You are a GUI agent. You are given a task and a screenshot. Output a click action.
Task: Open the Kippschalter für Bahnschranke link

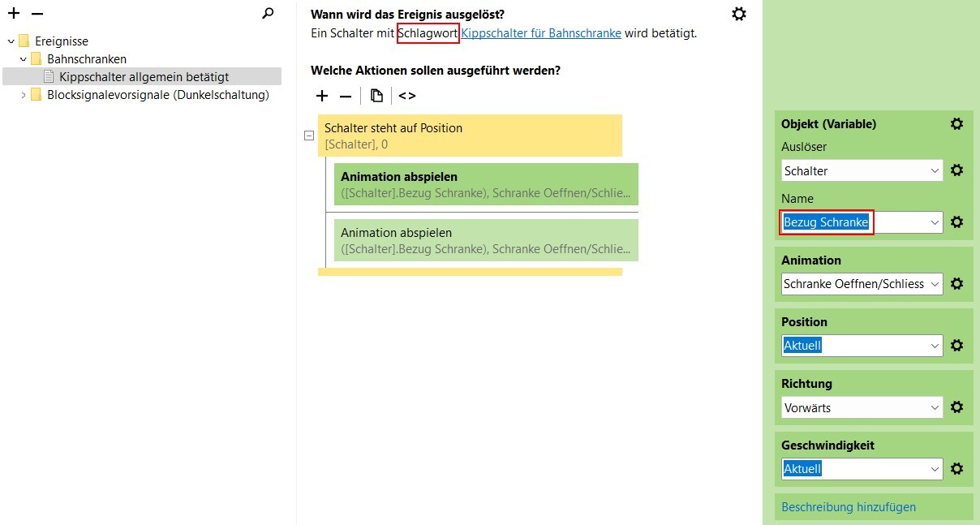(541, 33)
